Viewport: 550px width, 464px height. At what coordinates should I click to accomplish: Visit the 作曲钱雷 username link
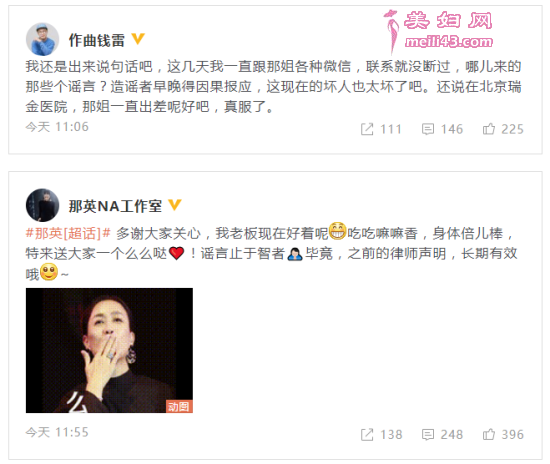coord(96,40)
